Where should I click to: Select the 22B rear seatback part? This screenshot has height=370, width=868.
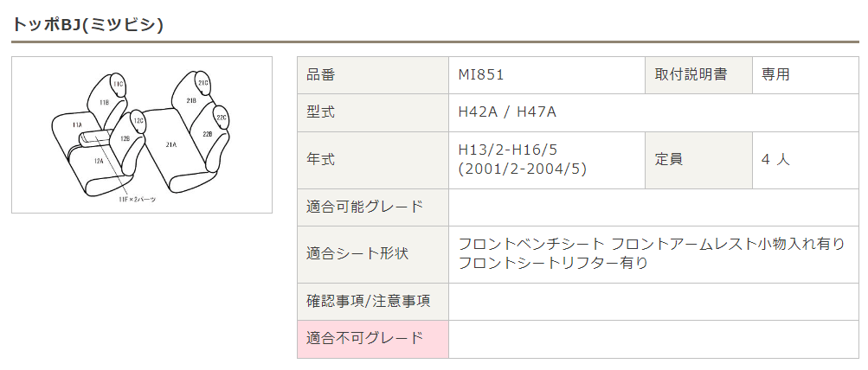[208, 135]
